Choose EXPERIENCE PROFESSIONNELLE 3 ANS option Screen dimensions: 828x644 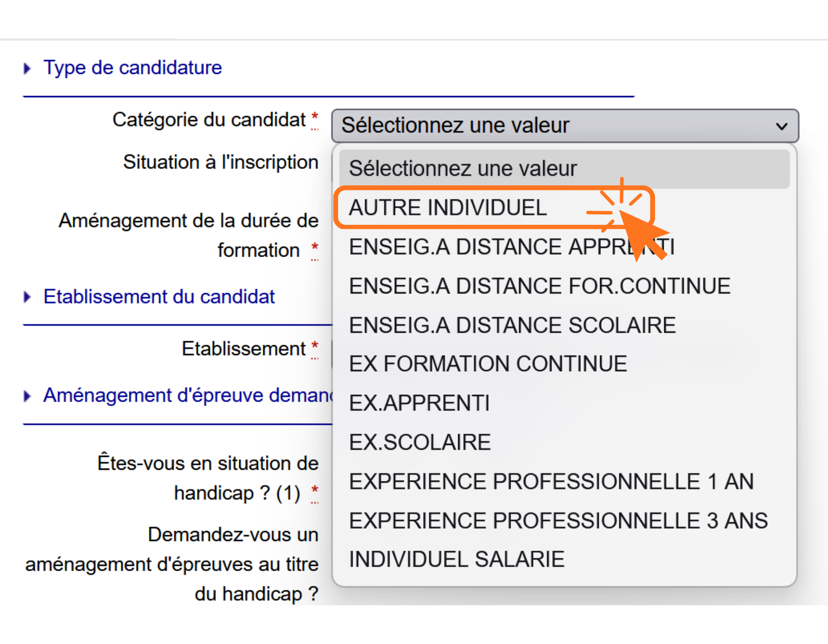[x=558, y=521]
